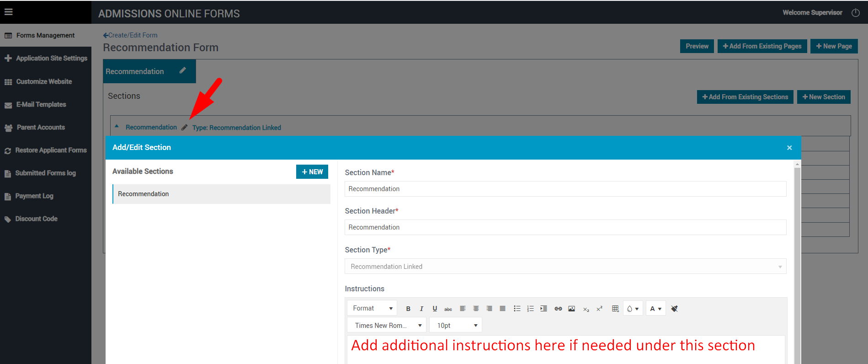Open the Format paragraph dropdown
This screenshot has width=868, height=364.
coord(372,308)
